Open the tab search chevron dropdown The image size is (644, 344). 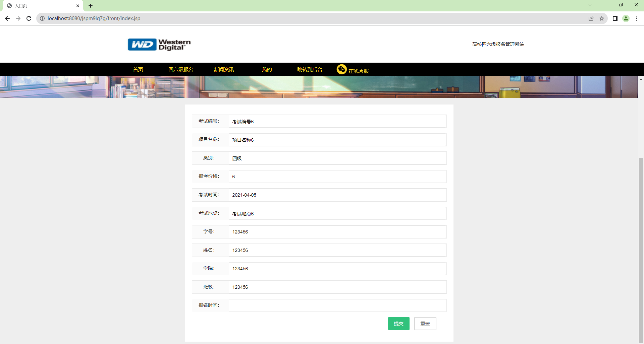click(x=590, y=5)
